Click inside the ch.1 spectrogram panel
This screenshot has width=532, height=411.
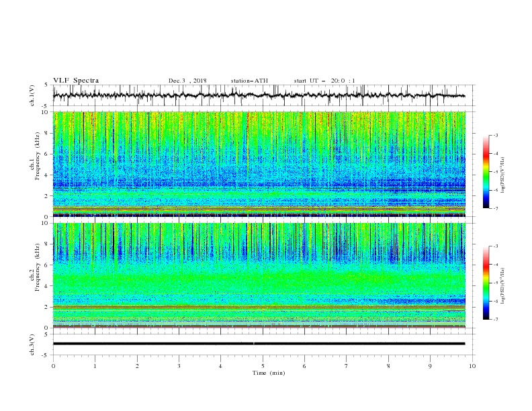pyautogui.click(x=259, y=164)
